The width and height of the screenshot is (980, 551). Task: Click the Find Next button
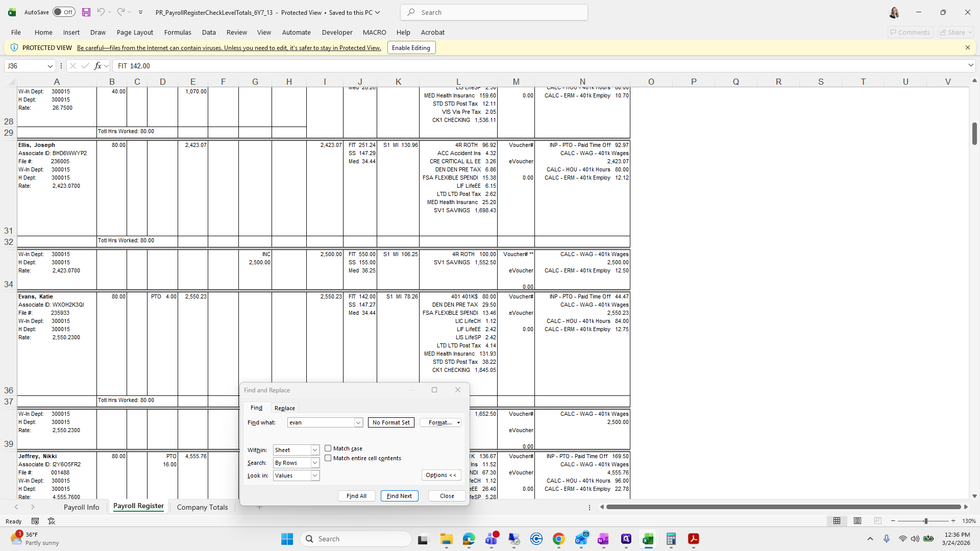click(x=399, y=496)
